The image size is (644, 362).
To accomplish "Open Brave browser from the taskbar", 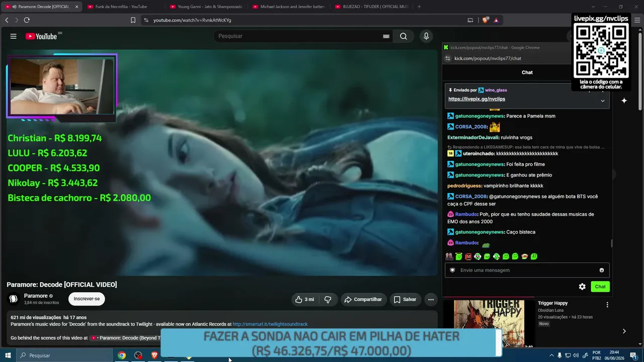I will (x=154, y=355).
